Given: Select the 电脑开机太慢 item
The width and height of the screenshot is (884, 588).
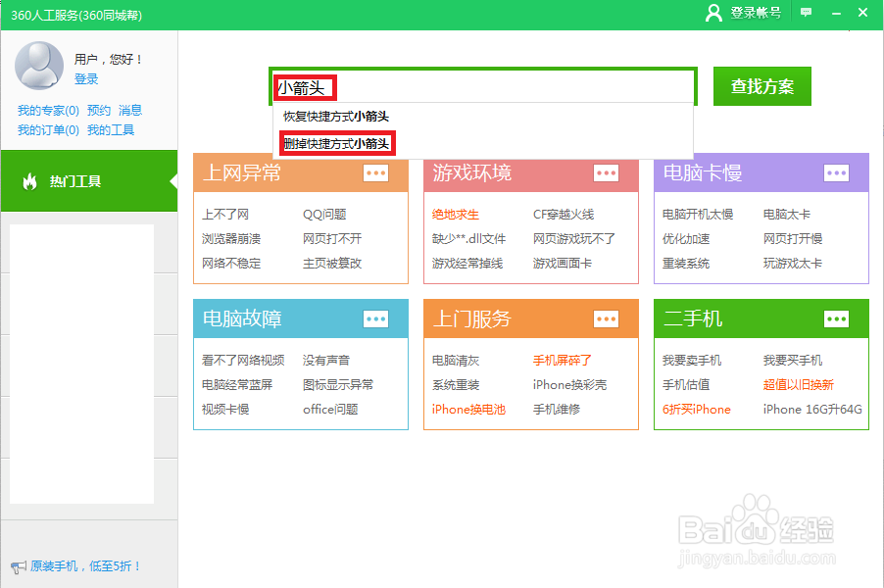Looking at the screenshot, I should click(x=698, y=215).
